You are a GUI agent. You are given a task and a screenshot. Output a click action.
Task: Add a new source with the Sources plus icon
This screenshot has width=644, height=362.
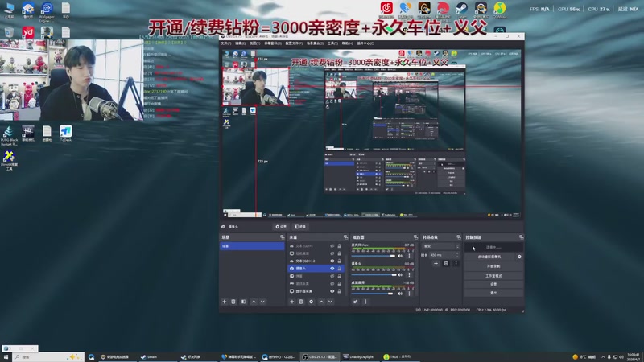point(291,302)
